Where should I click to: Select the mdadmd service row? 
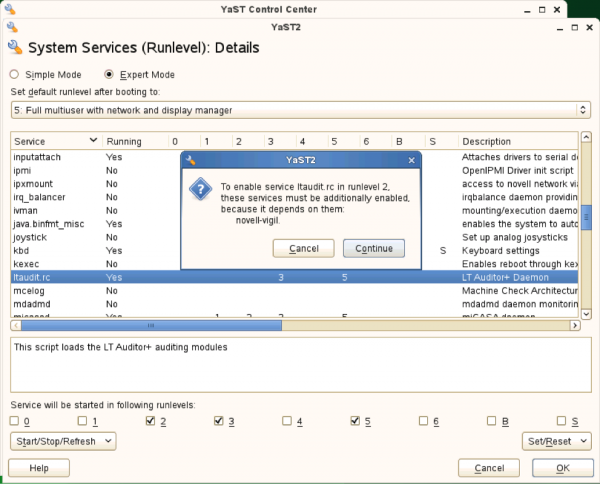tap(294, 304)
